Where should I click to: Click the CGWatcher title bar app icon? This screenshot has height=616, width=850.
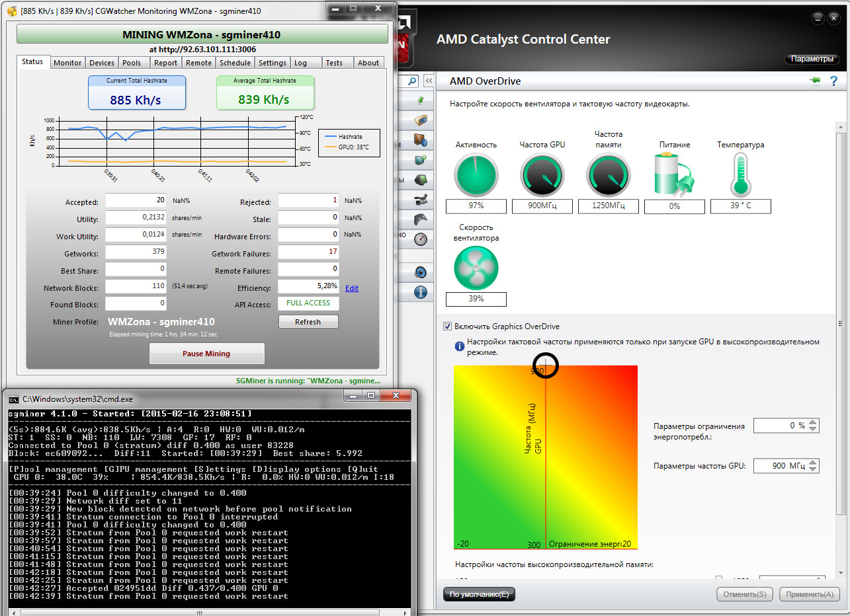click(x=11, y=11)
